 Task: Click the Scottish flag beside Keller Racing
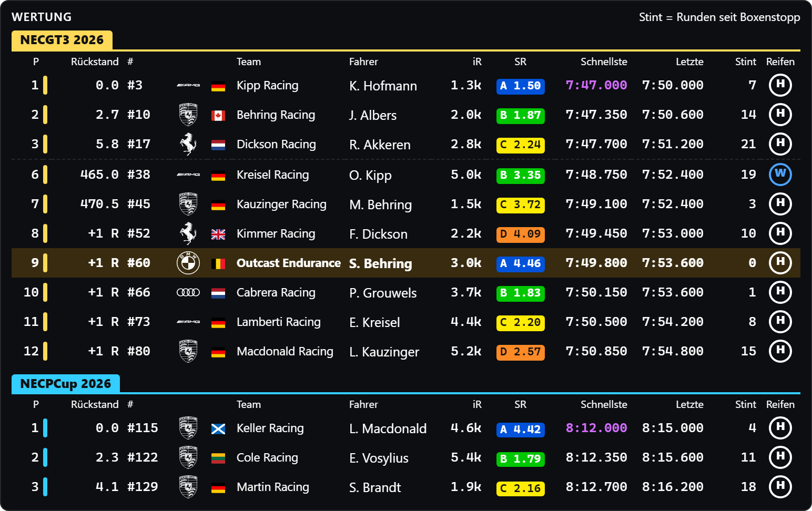pyautogui.click(x=218, y=428)
